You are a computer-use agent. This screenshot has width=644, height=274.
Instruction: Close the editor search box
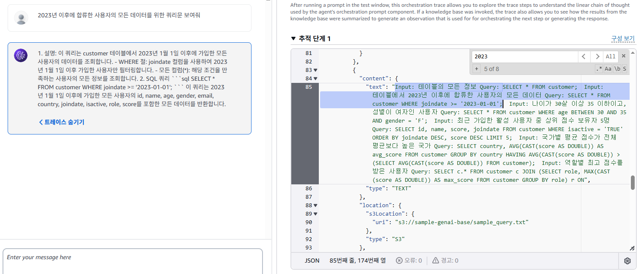click(623, 56)
